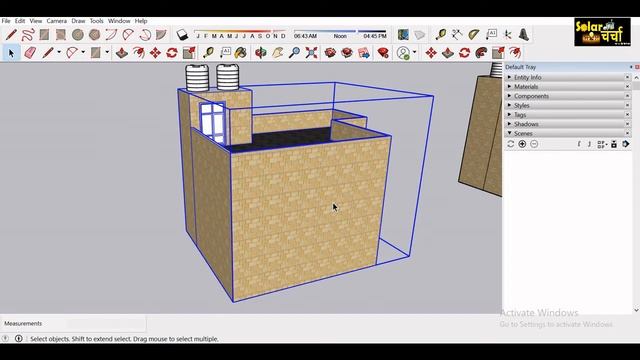Open the Add Location geo tool

(x=403, y=35)
